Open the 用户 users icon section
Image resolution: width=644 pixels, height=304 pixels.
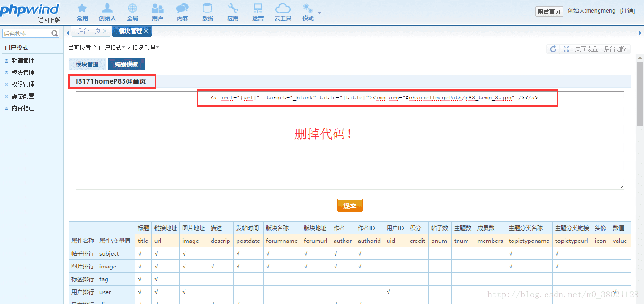(158, 12)
